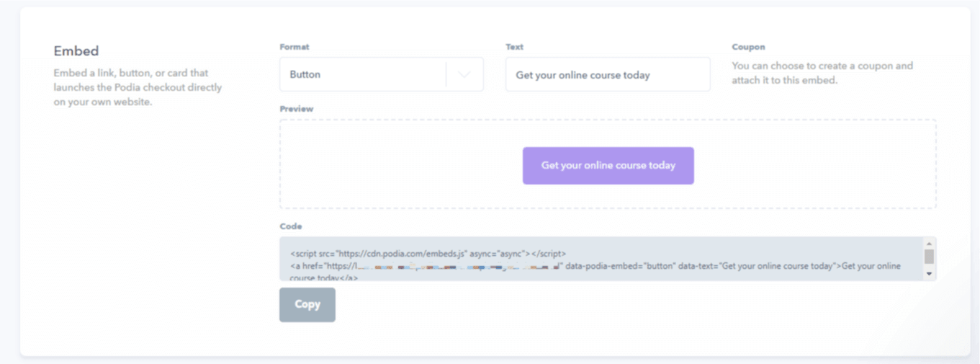980x364 pixels.
Task: Click the Format field label
Action: pos(294,47)
